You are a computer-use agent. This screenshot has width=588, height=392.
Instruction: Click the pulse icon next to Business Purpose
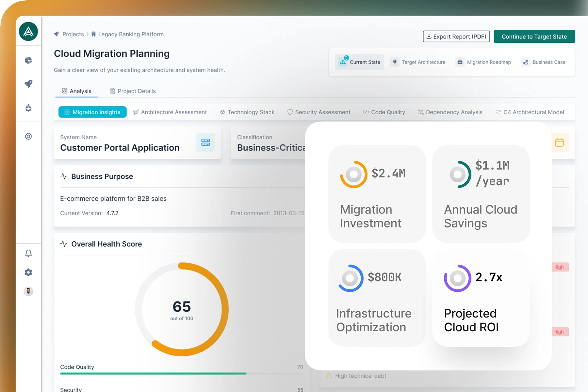click(64, 176)
